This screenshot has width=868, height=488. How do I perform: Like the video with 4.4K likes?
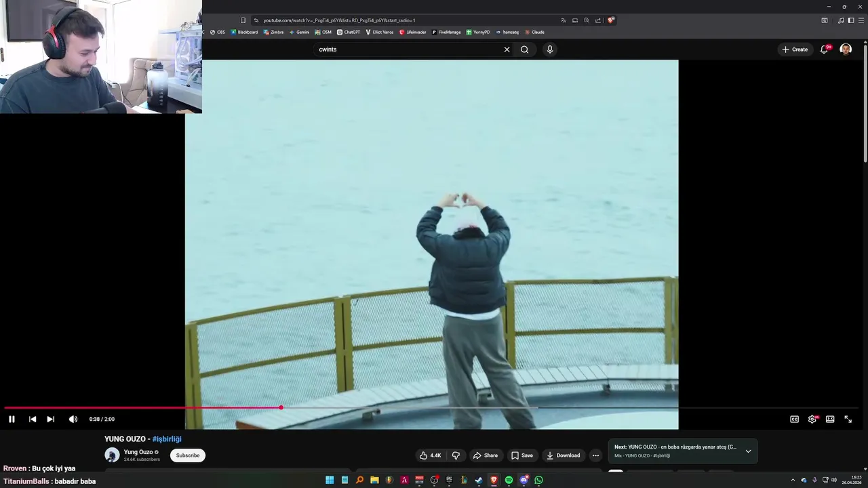(430, 455)
